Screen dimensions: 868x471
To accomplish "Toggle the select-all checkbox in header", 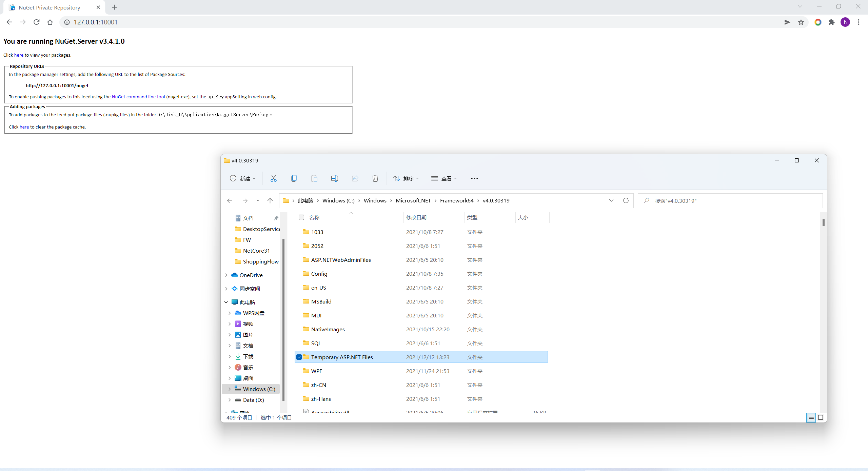I will [301, 217].
